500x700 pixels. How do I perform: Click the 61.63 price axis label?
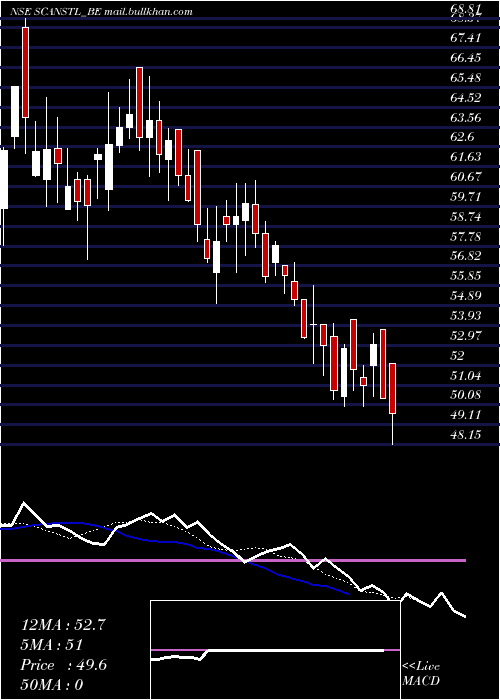coord(466,157)
